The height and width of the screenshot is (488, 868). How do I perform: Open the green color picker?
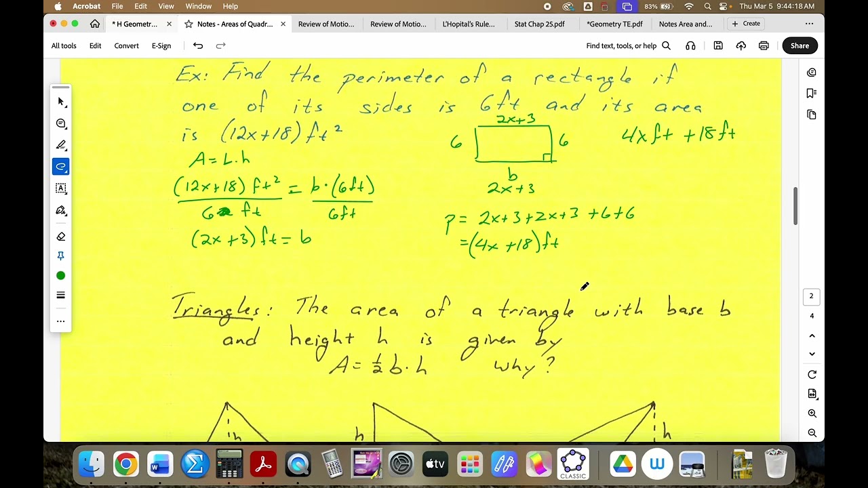pyautogui.click(x=61, y=275)
